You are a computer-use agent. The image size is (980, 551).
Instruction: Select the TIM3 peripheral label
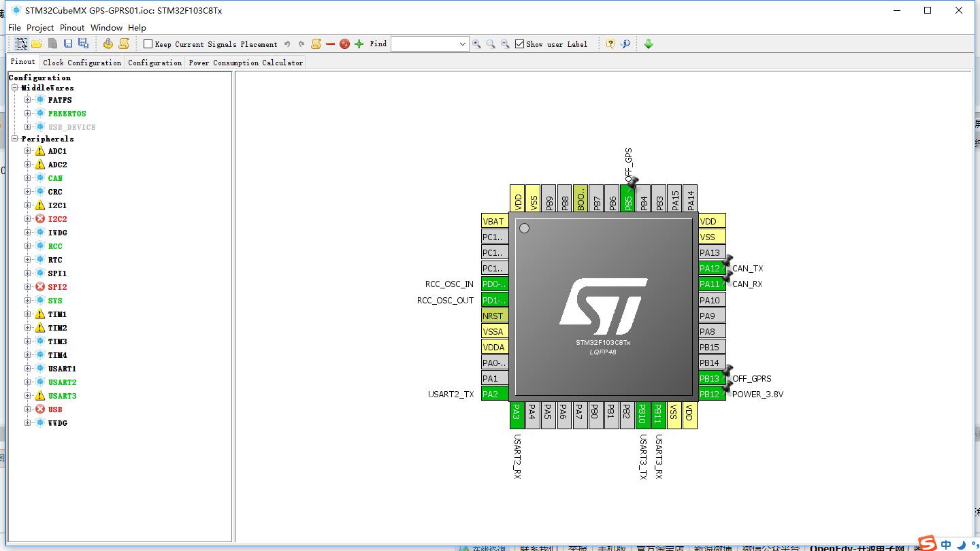click(x=58, y=341)
